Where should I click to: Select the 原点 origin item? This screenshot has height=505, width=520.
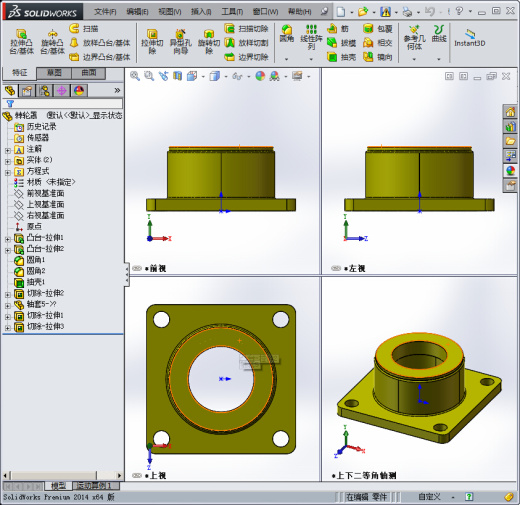28,227
